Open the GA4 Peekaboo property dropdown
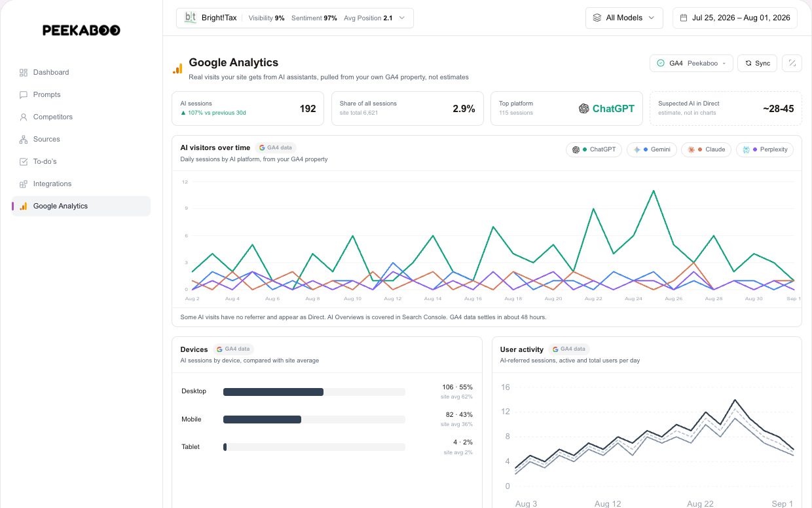Viewport: 812px width, 508px height. point(691,63)
